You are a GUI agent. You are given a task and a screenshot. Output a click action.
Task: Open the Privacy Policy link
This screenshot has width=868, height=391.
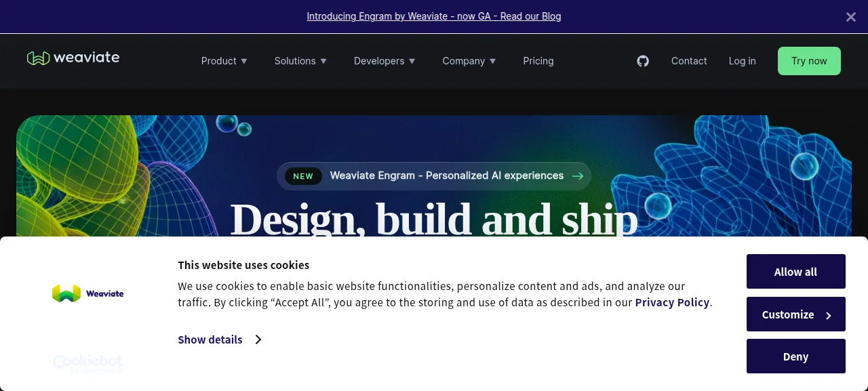point(672,302)
